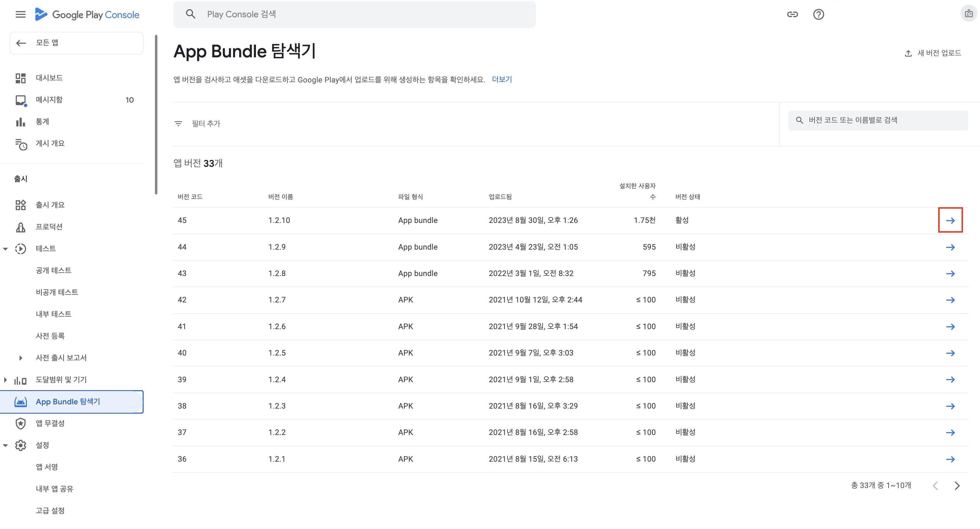
Task: Collapse the 설정 sidebar section
Action: [5, 445]
